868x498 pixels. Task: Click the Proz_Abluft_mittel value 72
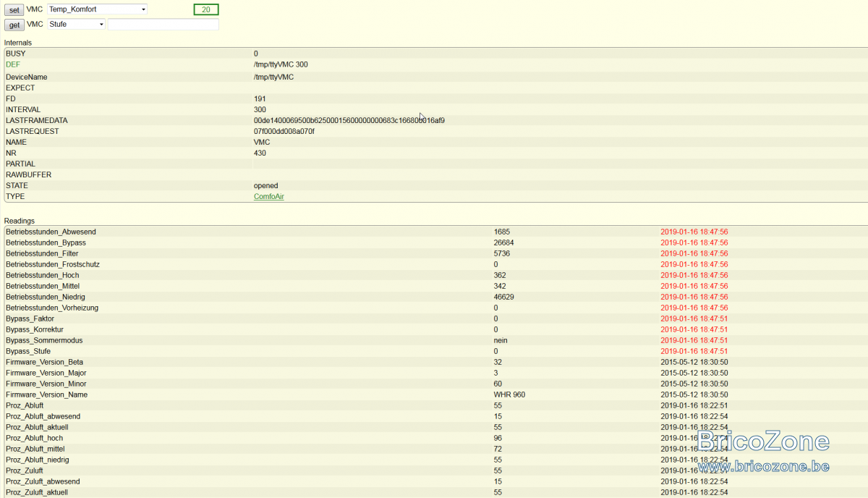pos(498,449)
